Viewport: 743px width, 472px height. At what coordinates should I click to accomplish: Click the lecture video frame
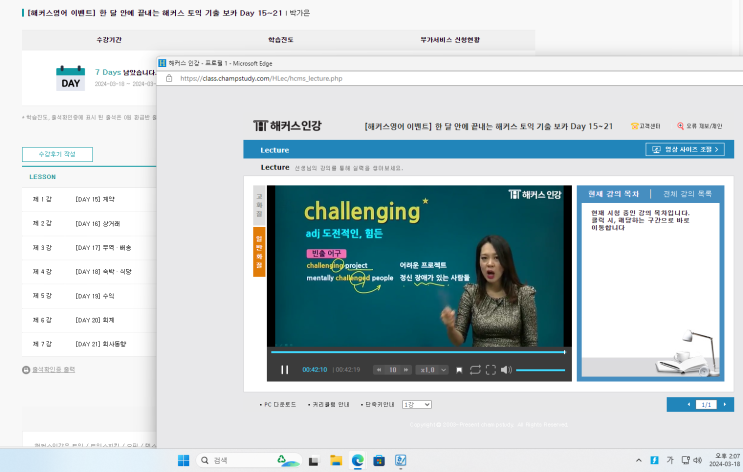(419, 266)
